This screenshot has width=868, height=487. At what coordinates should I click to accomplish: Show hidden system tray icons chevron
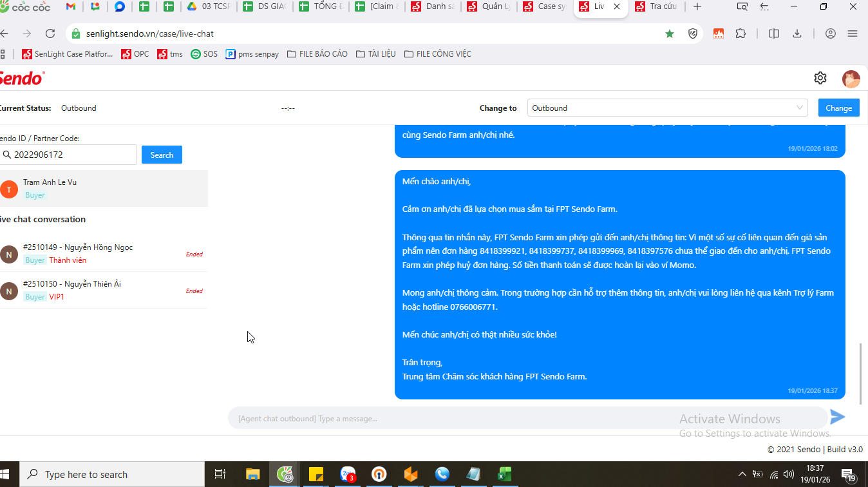pyautogui.click(x=742, y=475)
